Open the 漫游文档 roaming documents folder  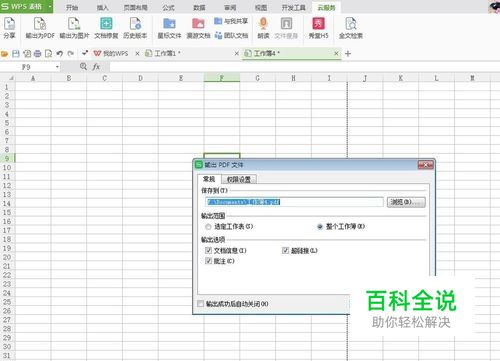tap(198, 28)
